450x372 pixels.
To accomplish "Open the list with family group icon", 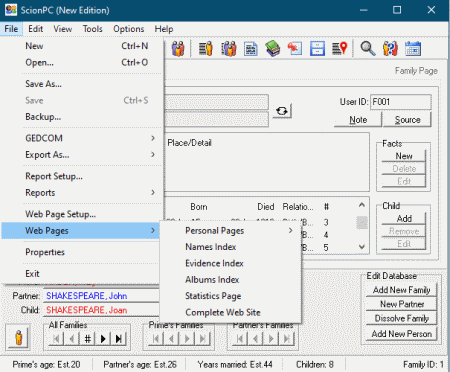I will 229,49.
